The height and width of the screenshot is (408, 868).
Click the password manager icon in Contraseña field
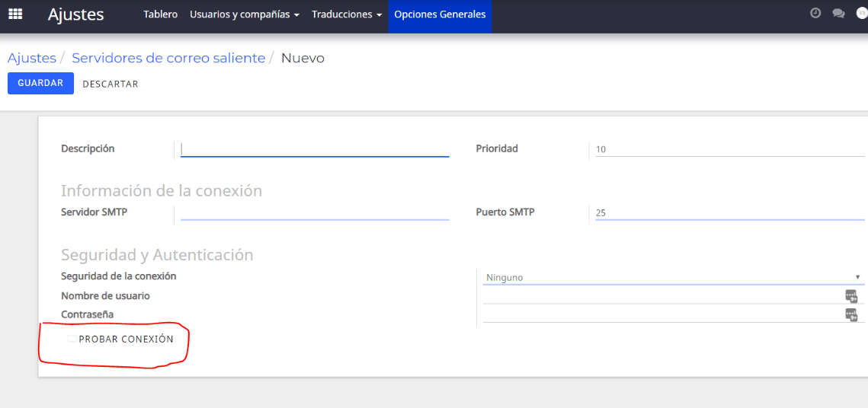click(850, 314)
